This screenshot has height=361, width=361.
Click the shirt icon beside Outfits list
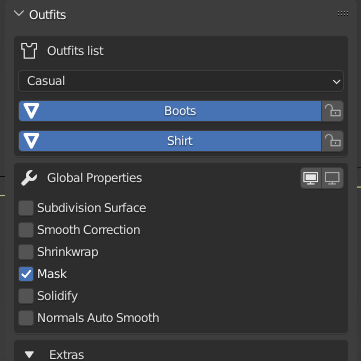click(29, 51)
